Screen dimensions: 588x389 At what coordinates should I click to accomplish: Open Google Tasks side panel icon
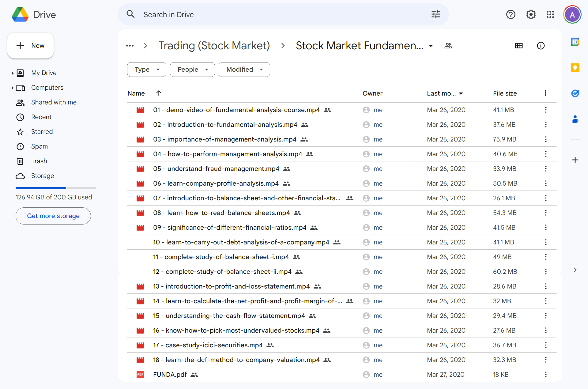point(575,93)
